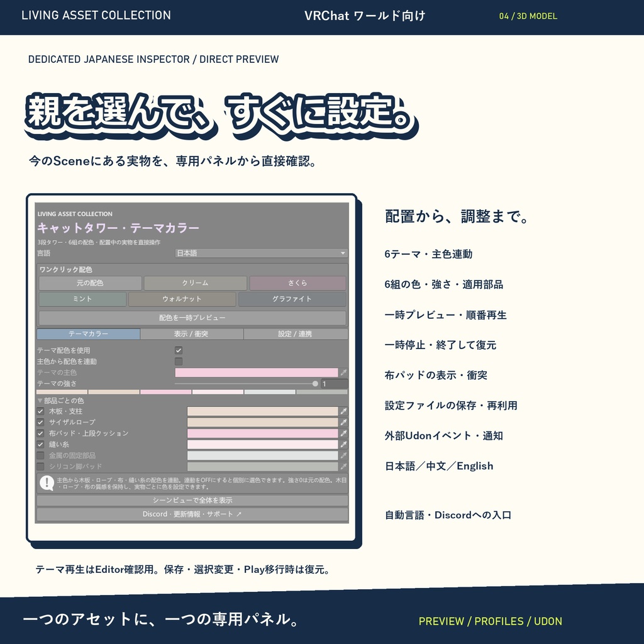This screenshot has width=644, height=644.
Task: Open シリコン脚パッド color swatch
Action: (262, 467)
